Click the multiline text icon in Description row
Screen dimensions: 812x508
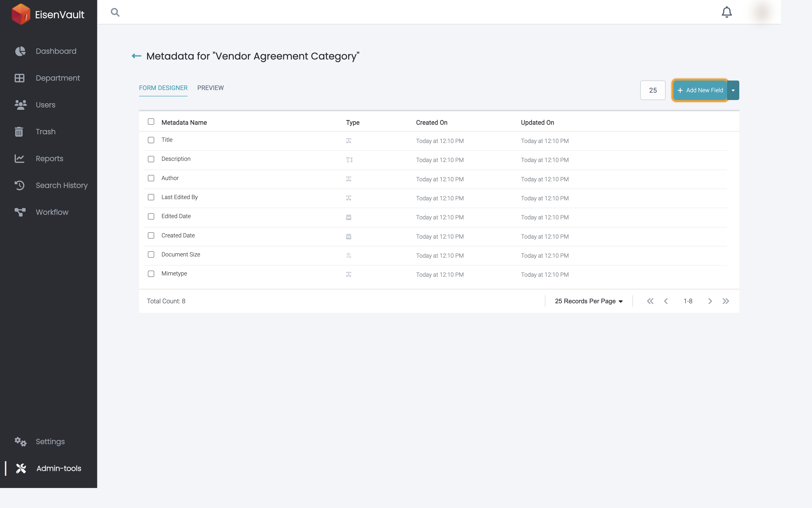(349, 160)
